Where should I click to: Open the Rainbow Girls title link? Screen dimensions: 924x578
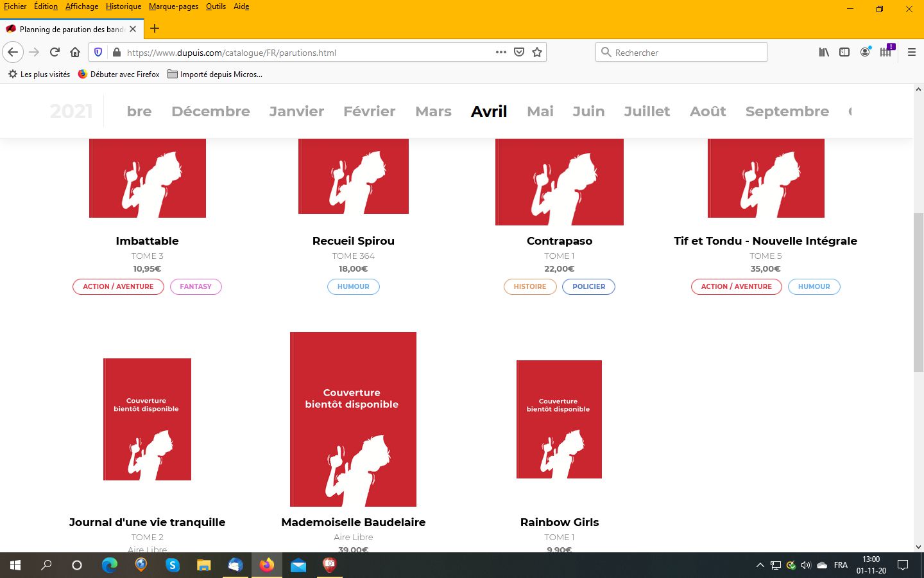point(560,522)
